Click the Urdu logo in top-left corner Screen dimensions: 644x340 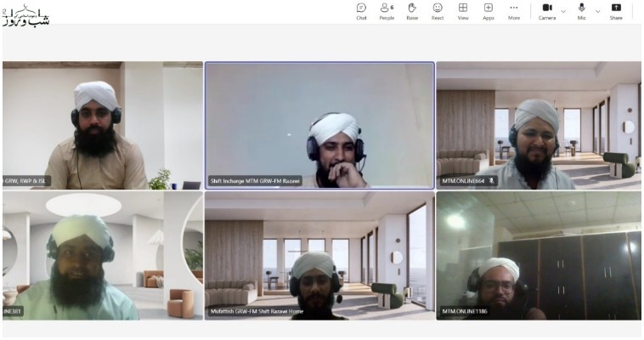[25, 14]
